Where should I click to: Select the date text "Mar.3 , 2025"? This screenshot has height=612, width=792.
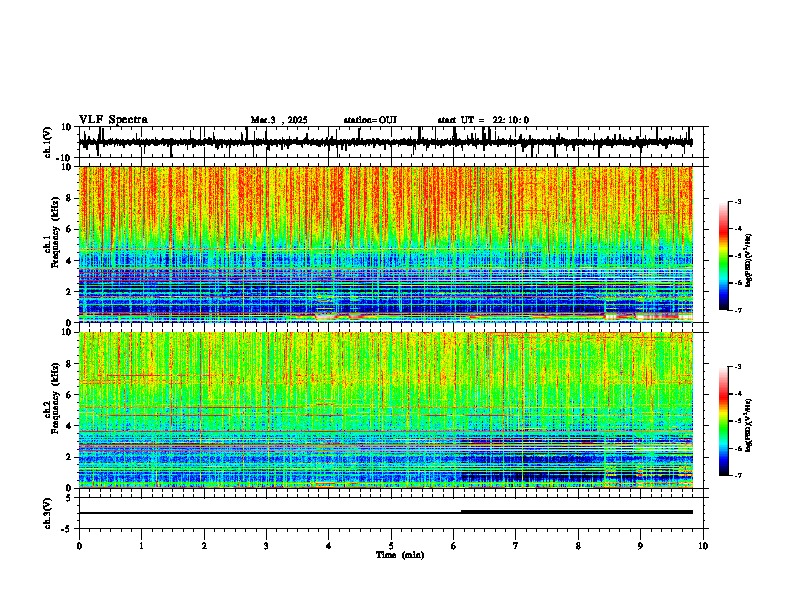(x=279, y=120)
